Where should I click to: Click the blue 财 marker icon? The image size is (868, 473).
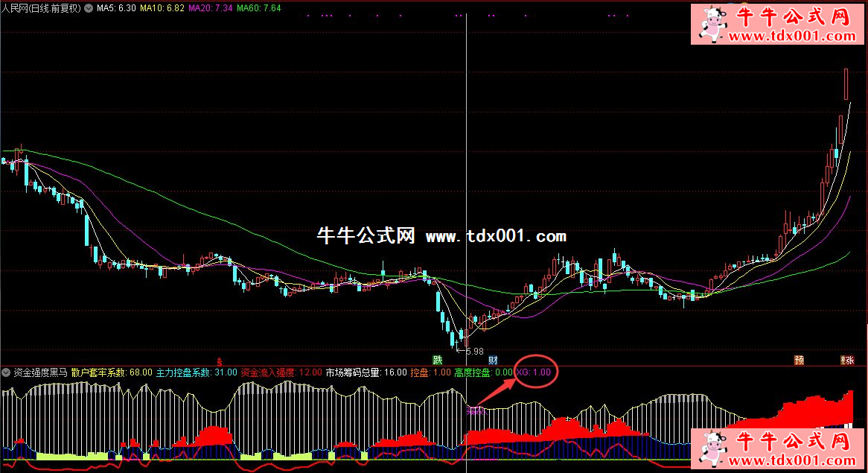pyautogui.click(x=493, y=360)
